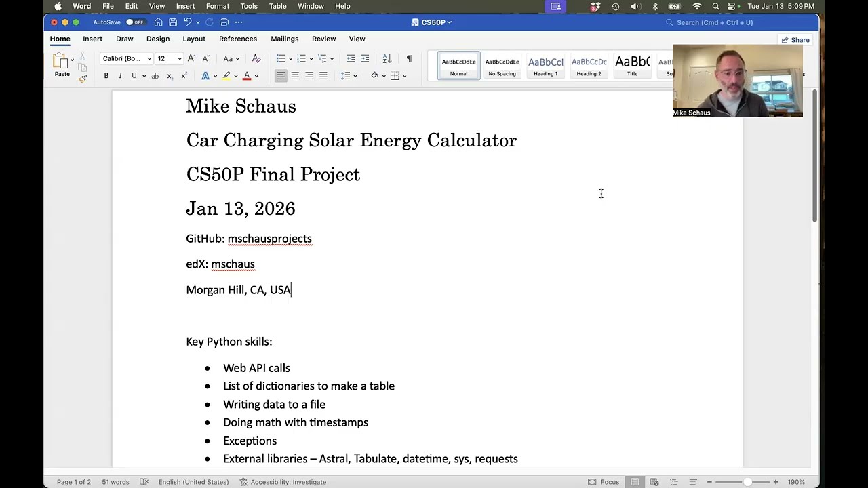Set alignment to Justify

click(323, 76)
